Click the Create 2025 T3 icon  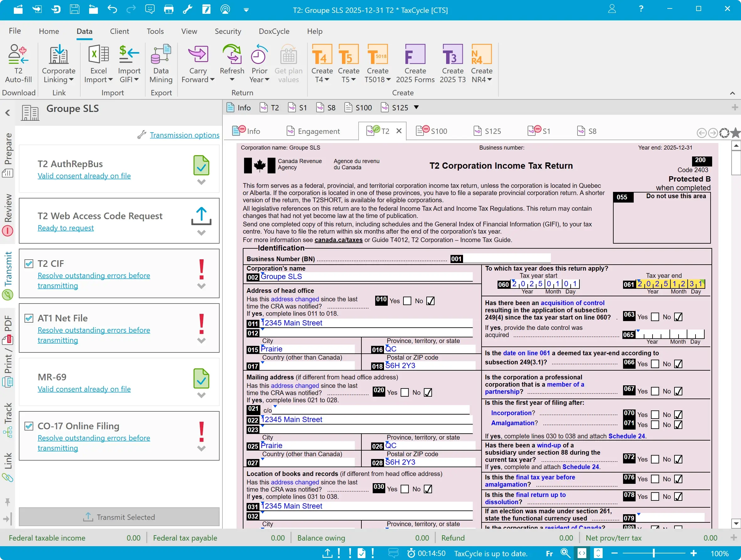[x=452, y=55]
